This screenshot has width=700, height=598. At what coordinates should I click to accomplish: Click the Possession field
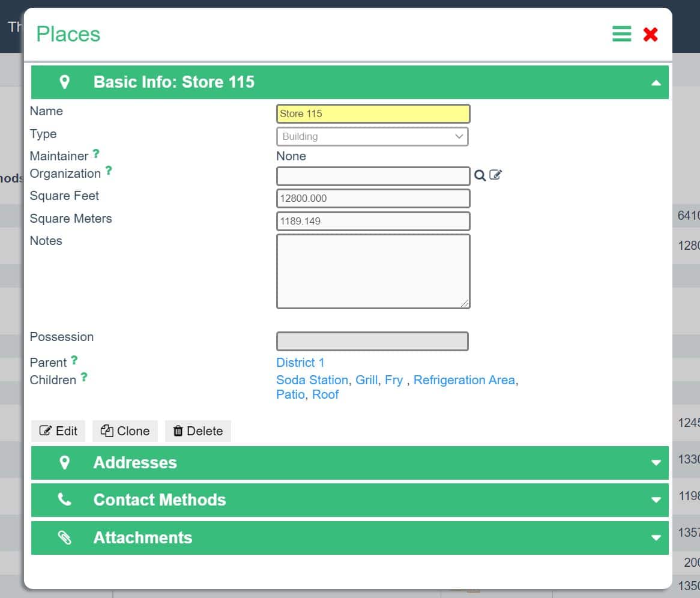372,341
